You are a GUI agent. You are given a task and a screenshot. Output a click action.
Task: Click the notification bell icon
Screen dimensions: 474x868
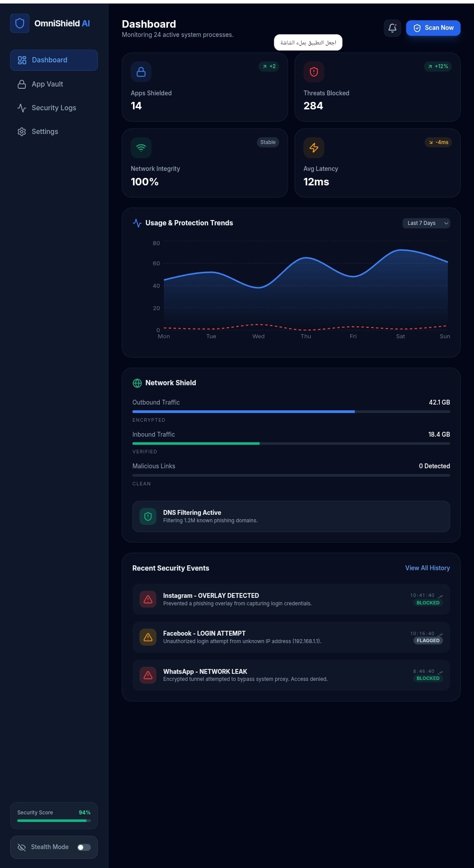[392, 28]
